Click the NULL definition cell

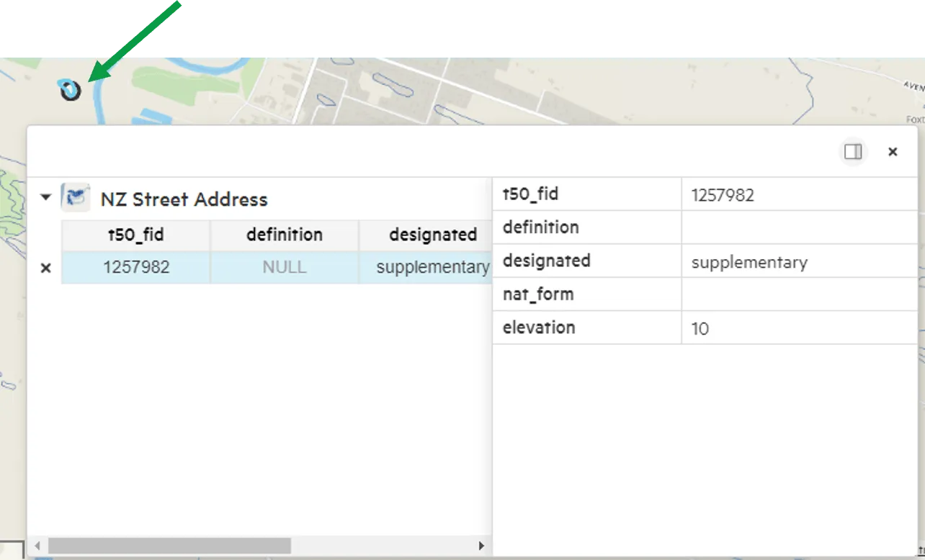[285, 267]
